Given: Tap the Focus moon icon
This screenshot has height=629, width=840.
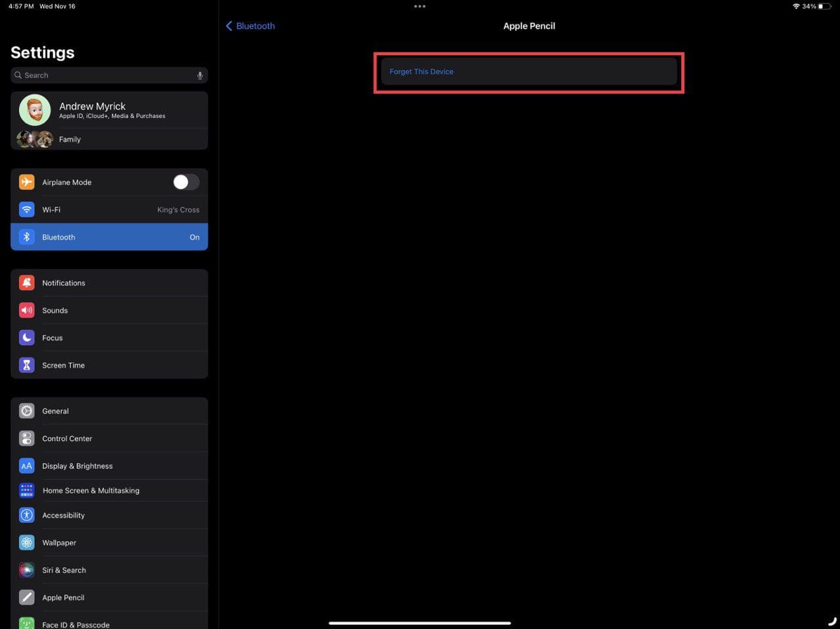Looking at the screenshot, I should 26,338.
